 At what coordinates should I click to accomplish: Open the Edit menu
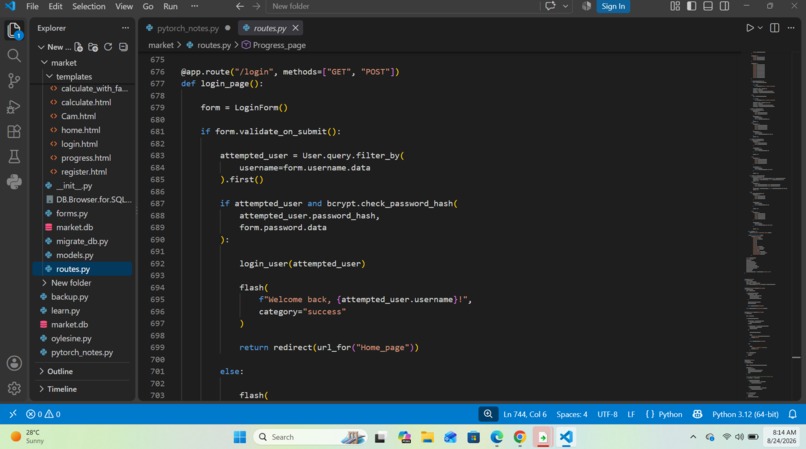point(55,6)
